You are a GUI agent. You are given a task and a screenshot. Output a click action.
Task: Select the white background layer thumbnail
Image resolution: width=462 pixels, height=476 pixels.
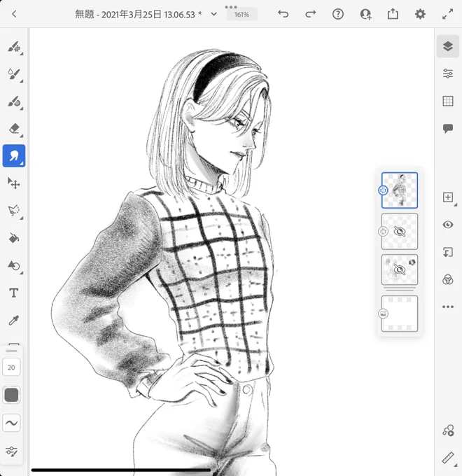point(400,314)
